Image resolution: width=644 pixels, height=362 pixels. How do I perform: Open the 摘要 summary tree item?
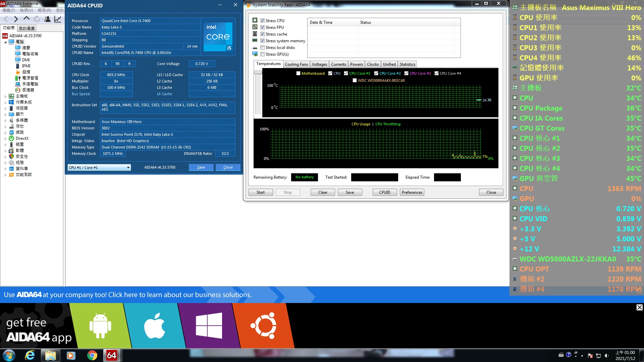point(22,48)
